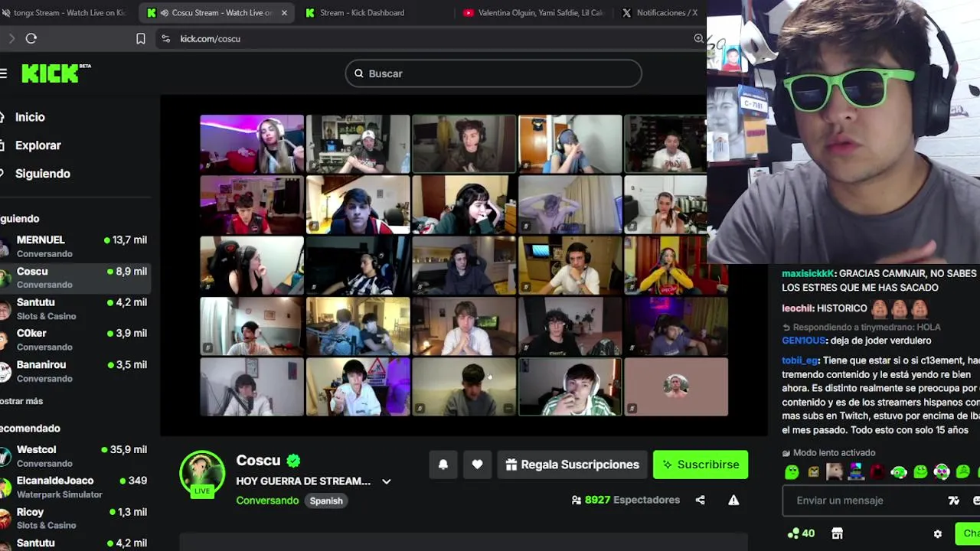
Task: Mute audio icon on Coscu Stream tab
Action: (164, 13)
